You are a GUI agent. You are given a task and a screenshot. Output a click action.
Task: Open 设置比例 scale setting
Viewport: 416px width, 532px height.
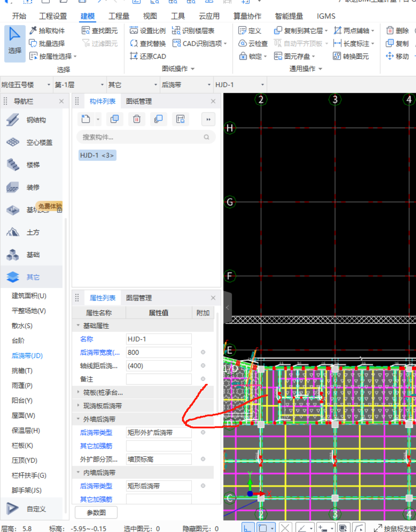[x=148, y=31]
